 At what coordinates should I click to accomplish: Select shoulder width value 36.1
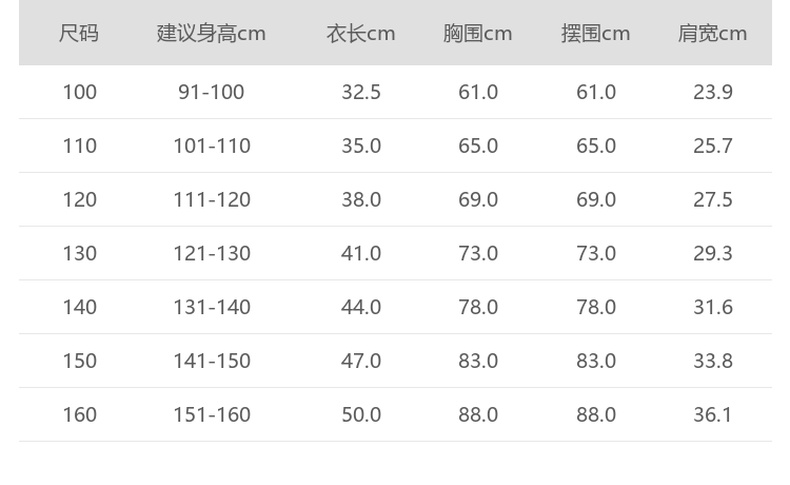pyautogui.click(x=713, y=414)
